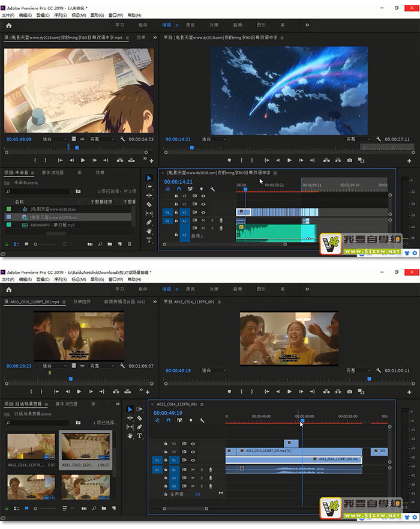Image resolution: width=420 pixels, height=529 pixels.
Task: Select the Type tool in the 未命名 window
Action: click(x=149, y=240)
